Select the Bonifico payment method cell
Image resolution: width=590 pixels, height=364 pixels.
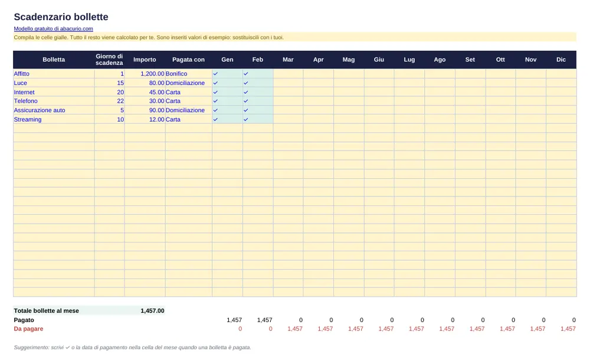[x=189, y=74]
